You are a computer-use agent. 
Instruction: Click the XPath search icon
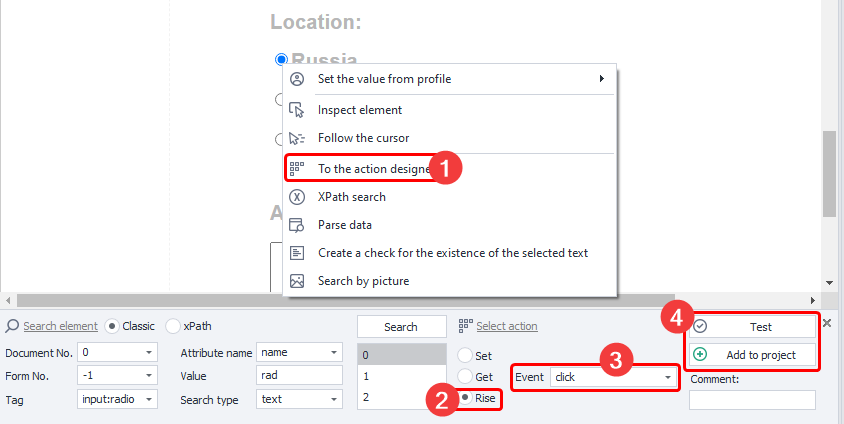pyautogui.click(x=296, y=197)
